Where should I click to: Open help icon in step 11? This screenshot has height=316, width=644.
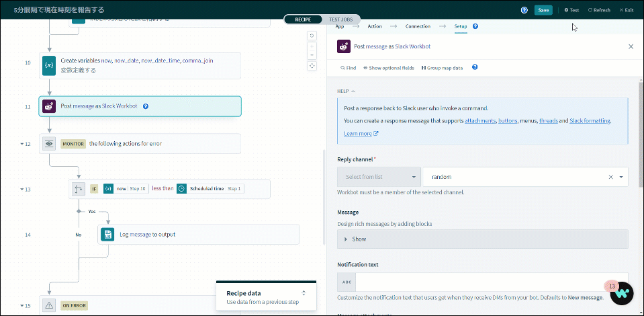pyautogui.click(x=146, y=106)
